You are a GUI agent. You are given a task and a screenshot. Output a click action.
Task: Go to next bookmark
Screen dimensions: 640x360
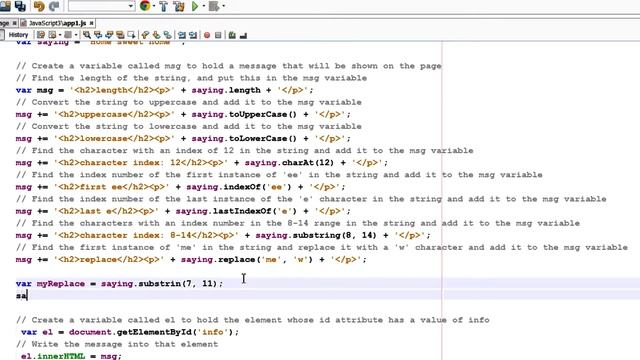point(156,35)
